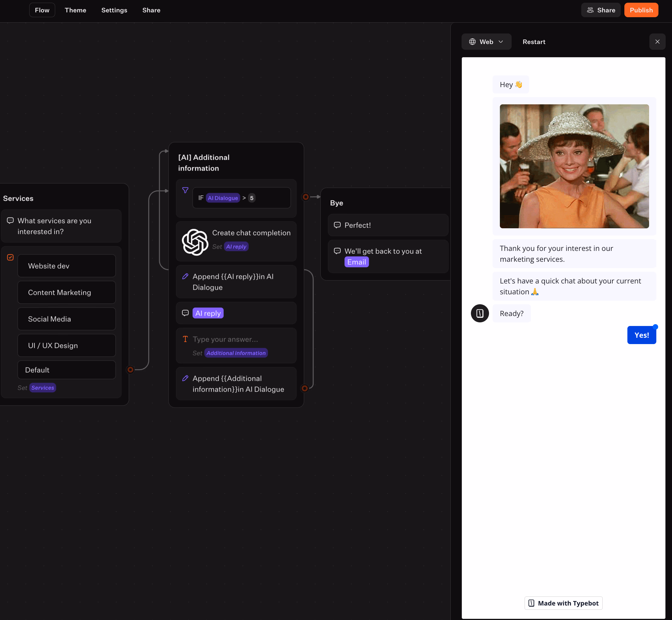Click the Web dropdown chevron arrow
The height and width of the screenshot is (620, 672).
pyautogui.click(x=501, y=42)
